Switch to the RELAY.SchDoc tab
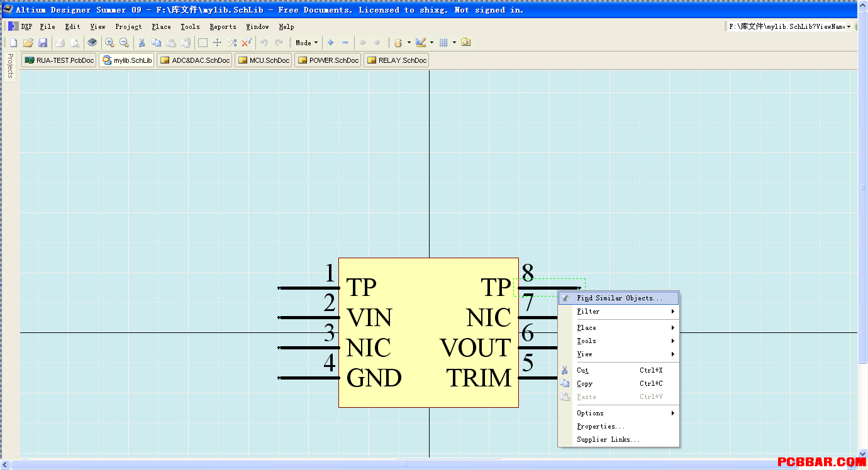 click(x=396, y=60)
